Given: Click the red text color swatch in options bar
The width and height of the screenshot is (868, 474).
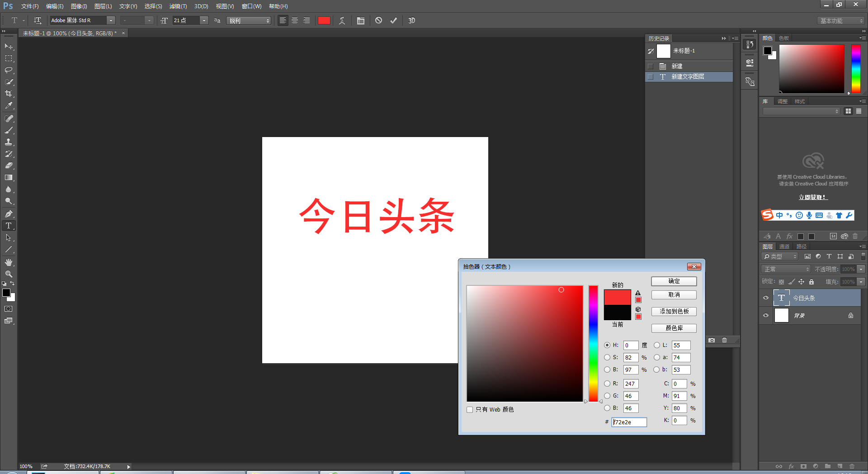Looking at the screenshot, I should click(324, 20).
